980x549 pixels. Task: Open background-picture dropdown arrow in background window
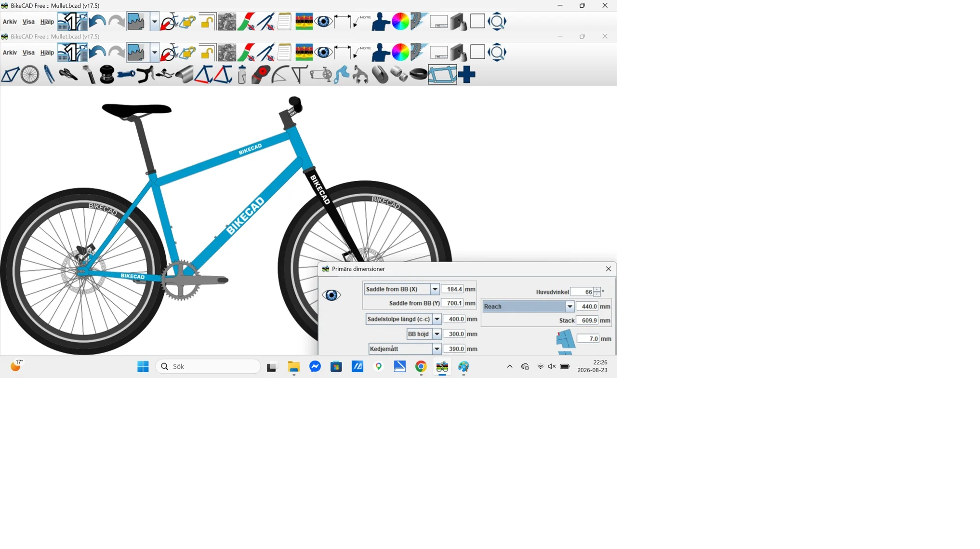[154, 22]
